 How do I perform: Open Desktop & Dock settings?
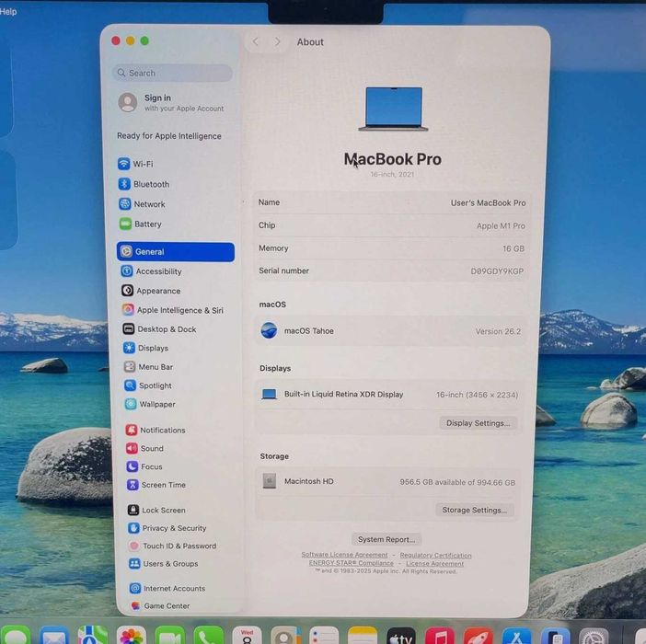(x=159, y=329)
